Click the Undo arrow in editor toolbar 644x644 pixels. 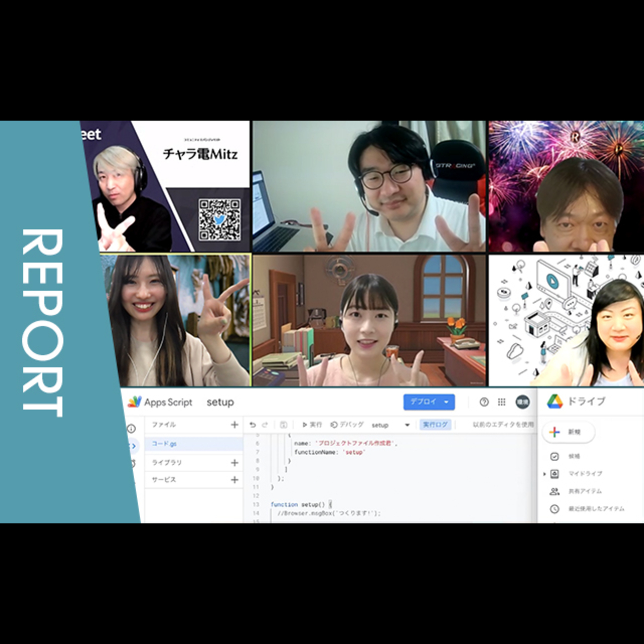click(253, 425)
